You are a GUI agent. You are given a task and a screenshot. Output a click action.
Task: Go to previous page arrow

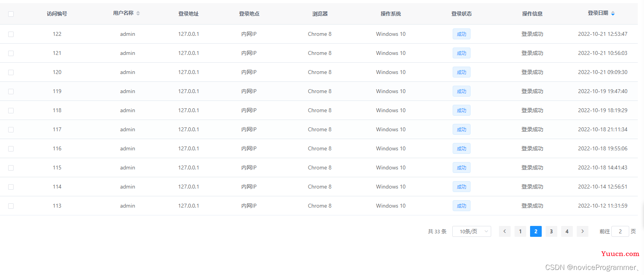[x=505, y=231]
